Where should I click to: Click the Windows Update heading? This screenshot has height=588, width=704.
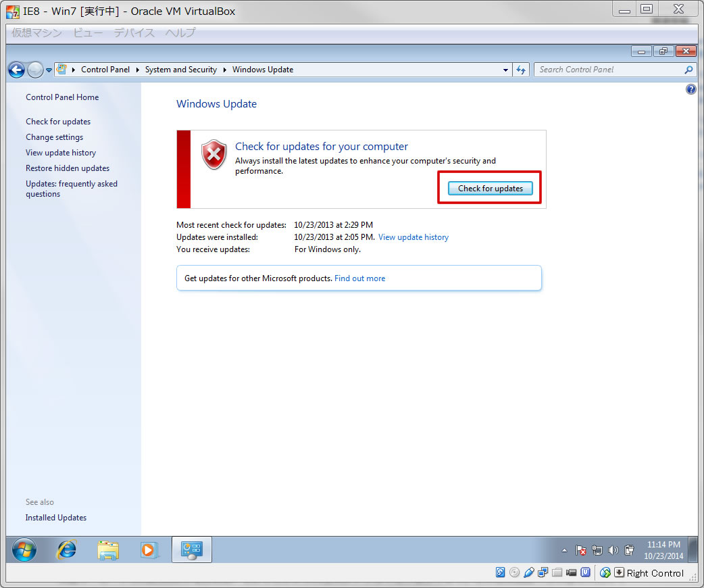tap(216, 104)
